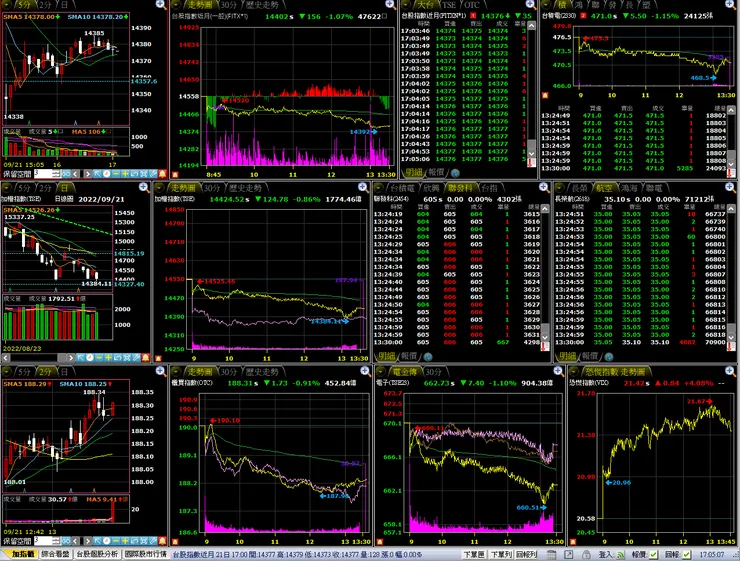Click the alert bell icon on the top 5分 chart toolbar
The height and width of the screenshot is (561, 740).
(x=162, y=174)
